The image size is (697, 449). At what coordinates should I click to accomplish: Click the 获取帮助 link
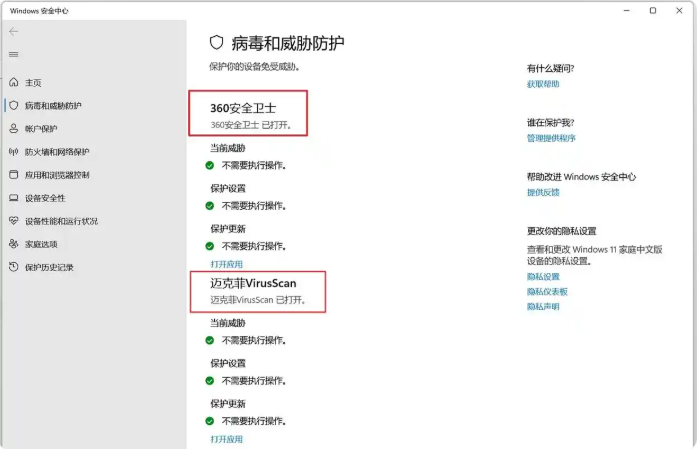tap(543, 84)
